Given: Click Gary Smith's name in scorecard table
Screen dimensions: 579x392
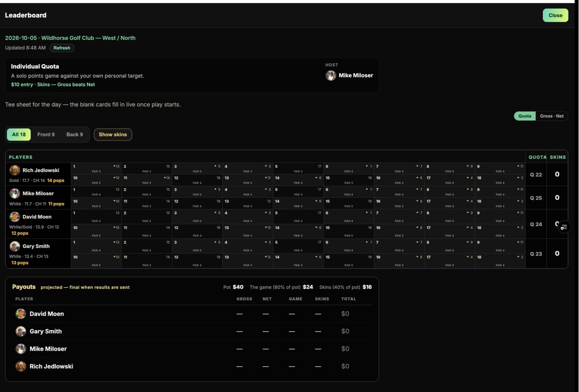Looking at the screenshot, I should [36, 246].
